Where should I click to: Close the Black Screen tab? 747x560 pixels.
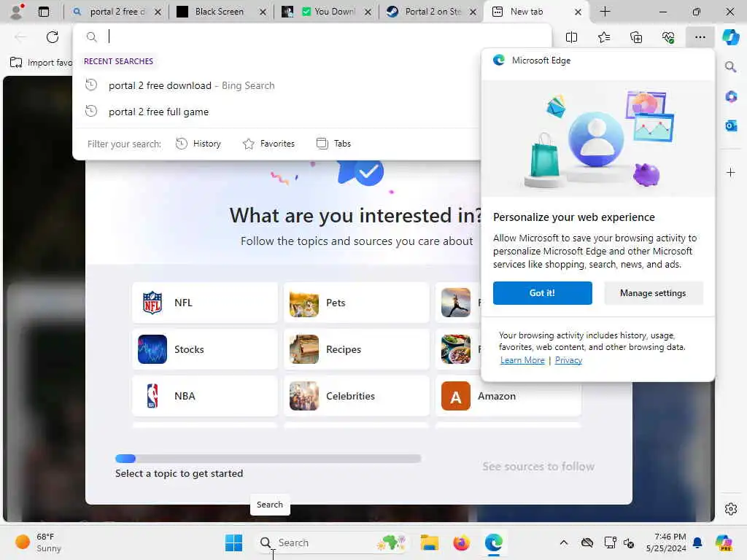click(x=263, y=12)
